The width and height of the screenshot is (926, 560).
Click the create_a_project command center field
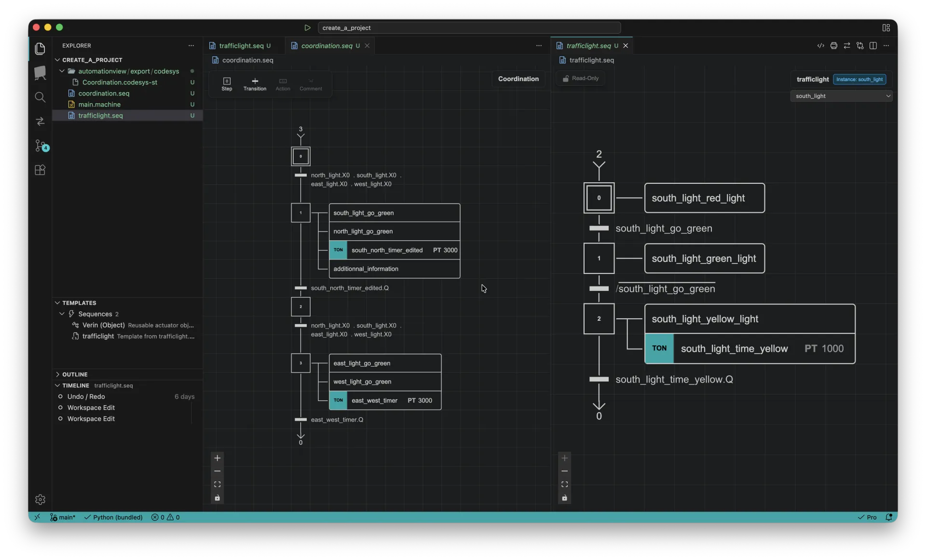469,28
